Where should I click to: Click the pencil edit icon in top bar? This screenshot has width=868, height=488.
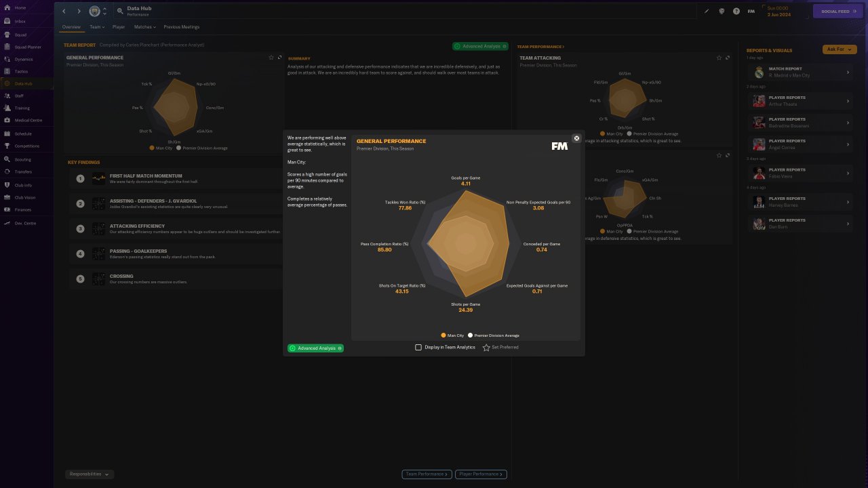tap(707, 11)
